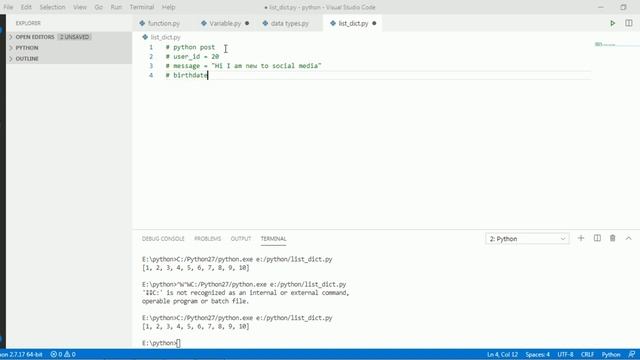Image resolution: width=640 pixels, height=360 pixels.
Task: Switch to the Variable.py tab
Action: click(x=225, y=23)
